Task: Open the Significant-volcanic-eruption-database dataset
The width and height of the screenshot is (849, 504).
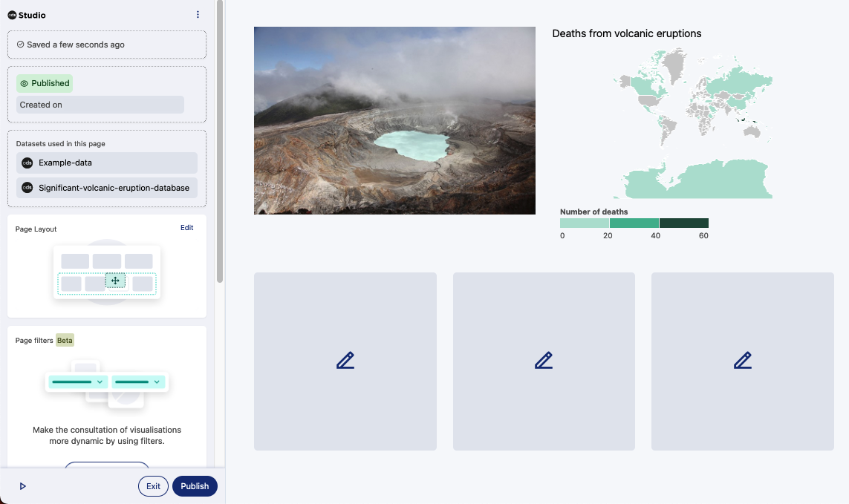Action: coord(114,188)
